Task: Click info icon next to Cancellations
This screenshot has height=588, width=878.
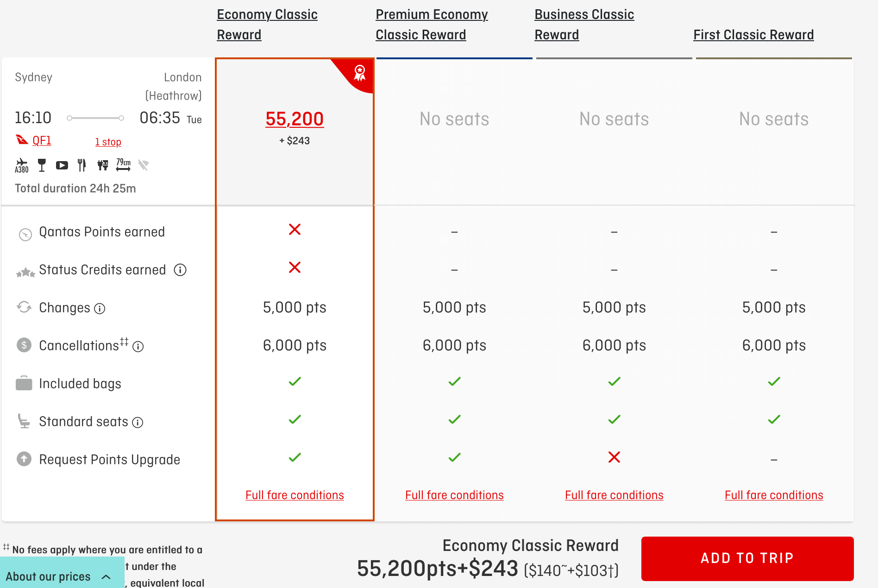Action: 138,346
